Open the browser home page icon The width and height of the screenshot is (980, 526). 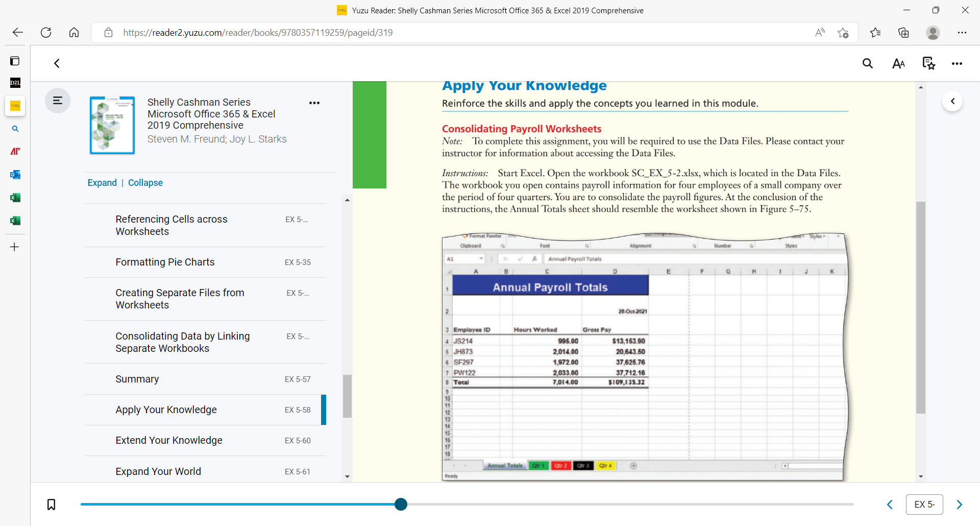74,33
